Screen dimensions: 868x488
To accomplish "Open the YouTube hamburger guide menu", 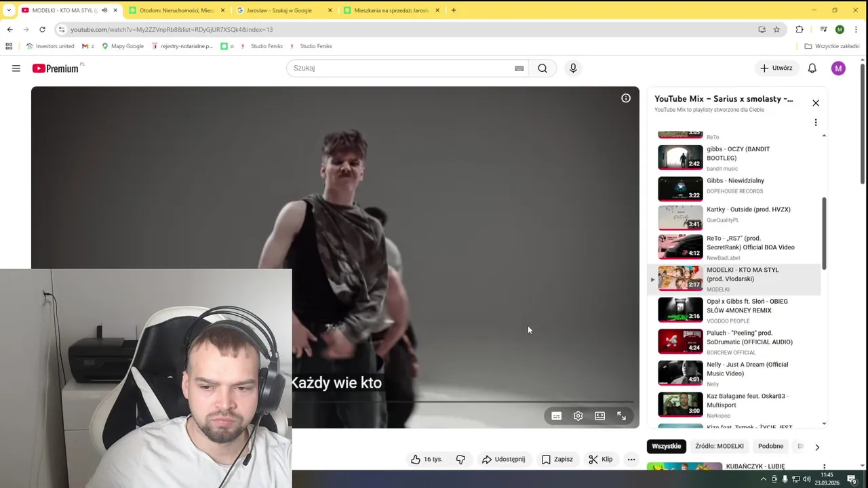I will [16, 68].
